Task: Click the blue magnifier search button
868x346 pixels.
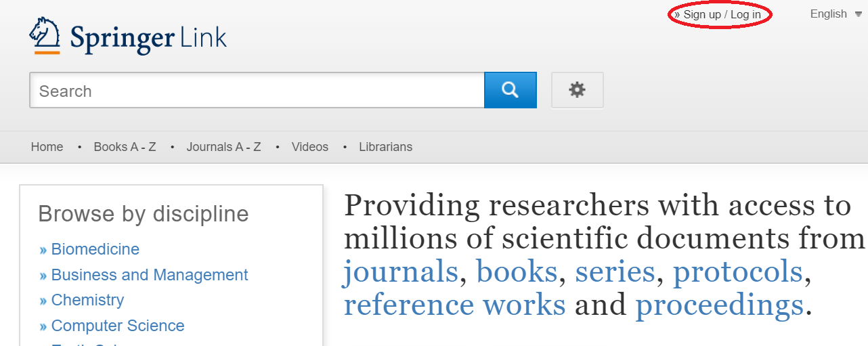Action: [510, 90]
